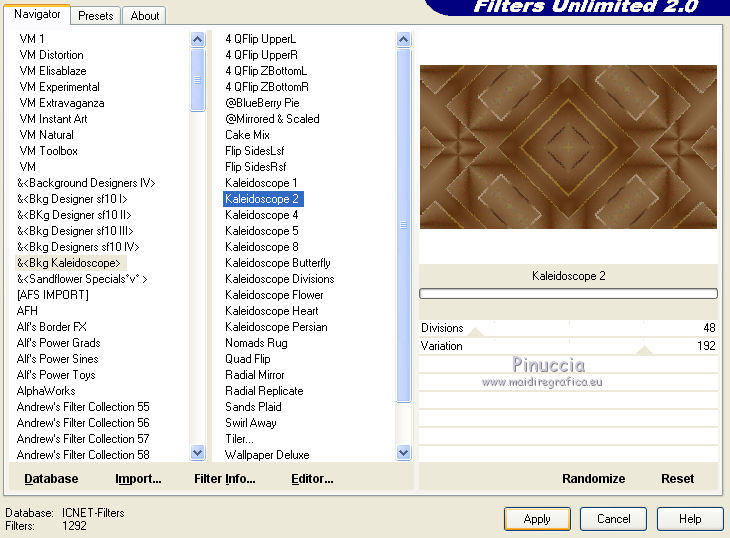Image resolution: width=730 pixels, height=538 pixels.
Task: Click Import... to add filters
Action: [x=138, y=478]
